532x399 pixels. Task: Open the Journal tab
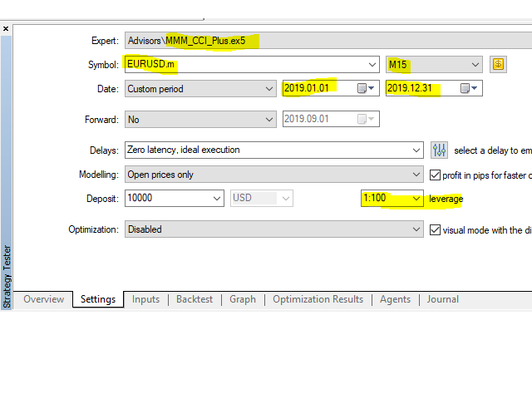(x=443, y=299)
